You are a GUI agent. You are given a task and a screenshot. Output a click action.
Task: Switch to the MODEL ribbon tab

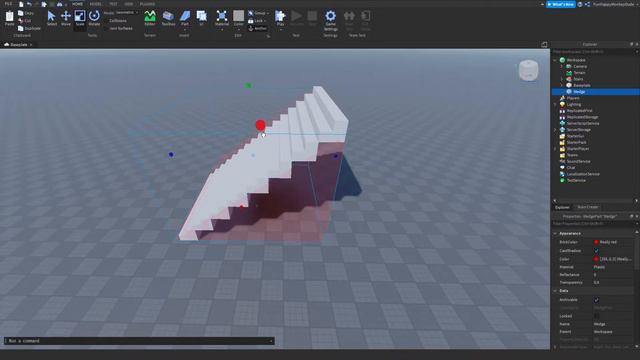tap(96, 4)
